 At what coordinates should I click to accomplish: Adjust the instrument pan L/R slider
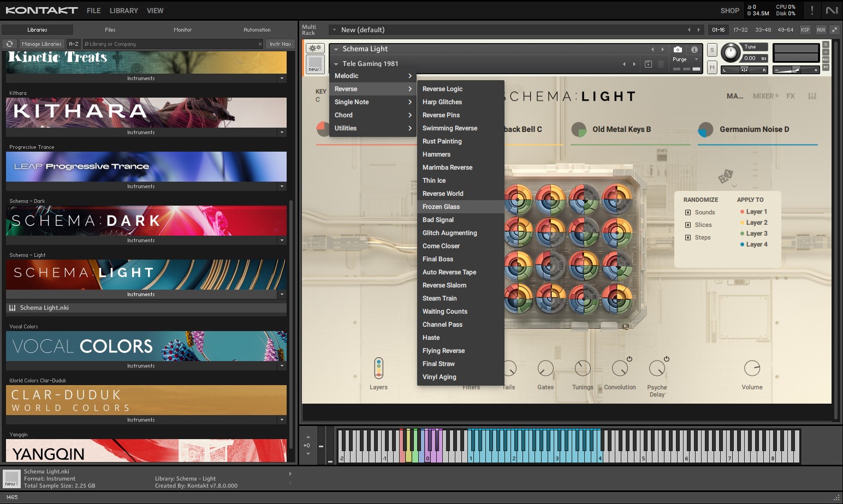click(x=745, y=70)
